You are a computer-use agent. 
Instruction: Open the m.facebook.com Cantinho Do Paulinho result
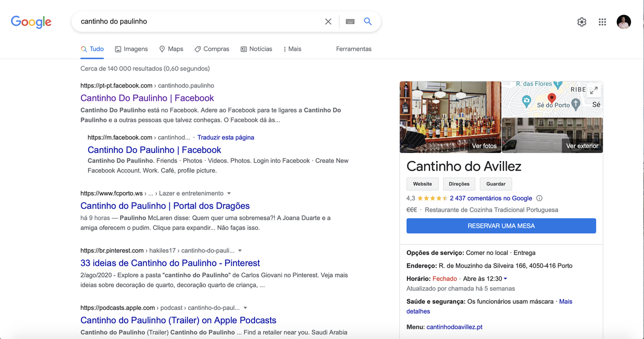(x=154, y=150)
